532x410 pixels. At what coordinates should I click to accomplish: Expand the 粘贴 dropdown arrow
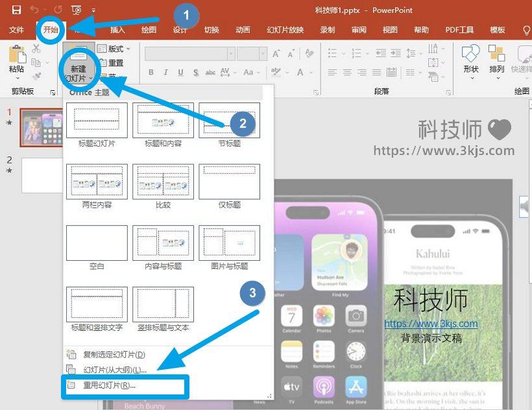coord(17,78)
